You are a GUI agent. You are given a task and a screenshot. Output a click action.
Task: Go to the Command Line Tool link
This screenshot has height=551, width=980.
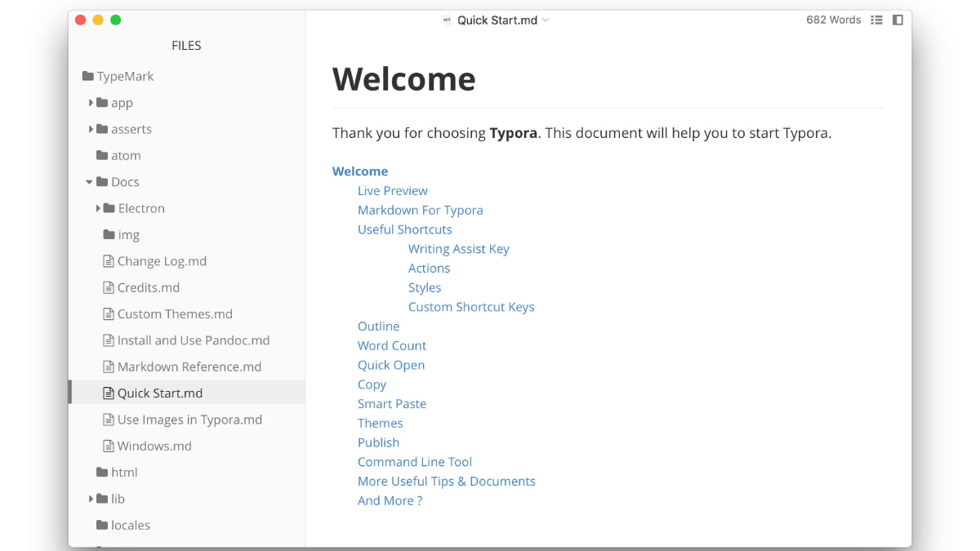pyautogui.click(x=414, y=462)
